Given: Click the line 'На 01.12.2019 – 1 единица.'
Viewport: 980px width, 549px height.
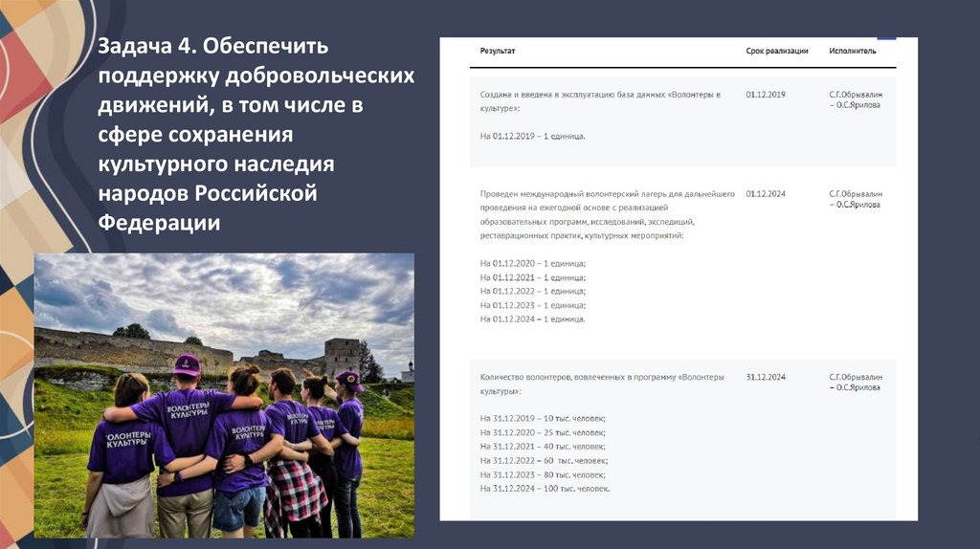Looking at the screenshot, I should click(532, 136).
